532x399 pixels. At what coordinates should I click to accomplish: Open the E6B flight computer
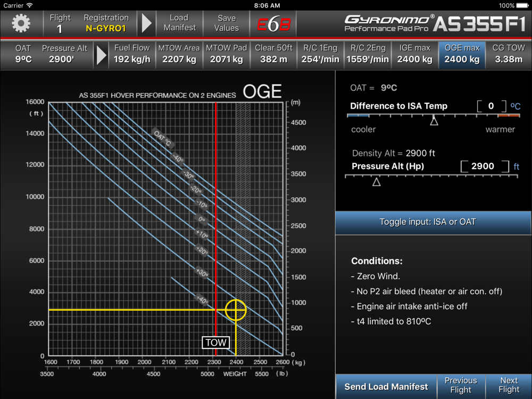pyautogui.click(x=273, y=24)
